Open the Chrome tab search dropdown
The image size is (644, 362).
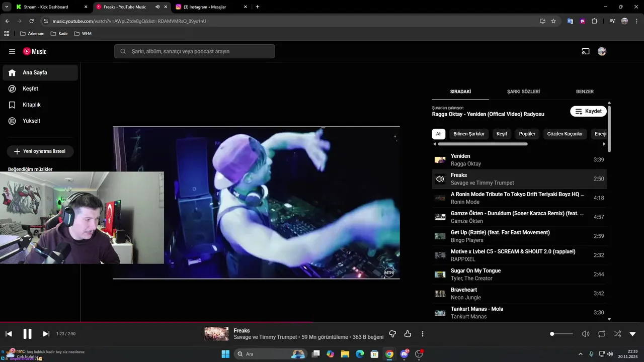coord(7,7)
